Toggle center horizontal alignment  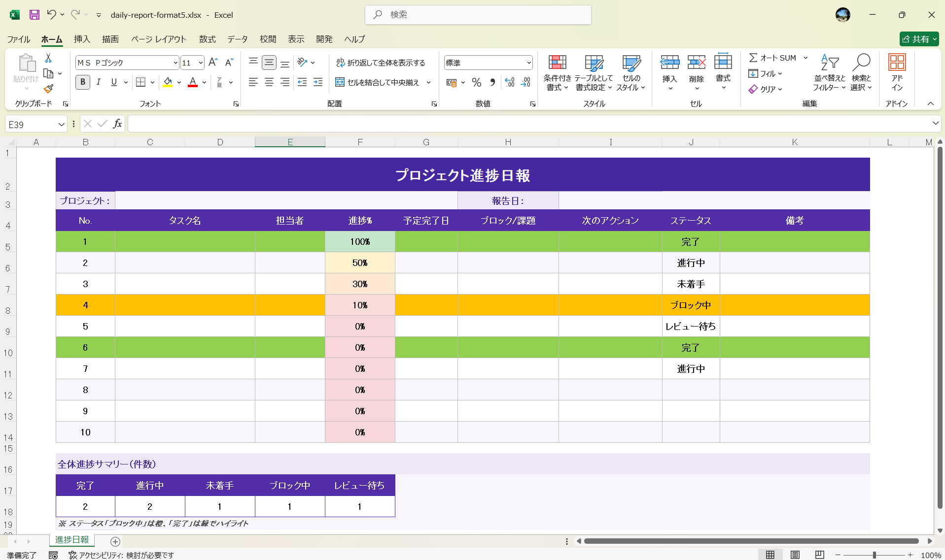click(269, 82)
